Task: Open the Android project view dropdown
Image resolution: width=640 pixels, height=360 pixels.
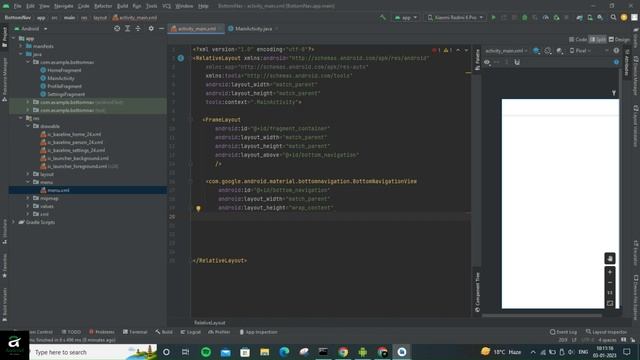Action: [x=31, y=29]
